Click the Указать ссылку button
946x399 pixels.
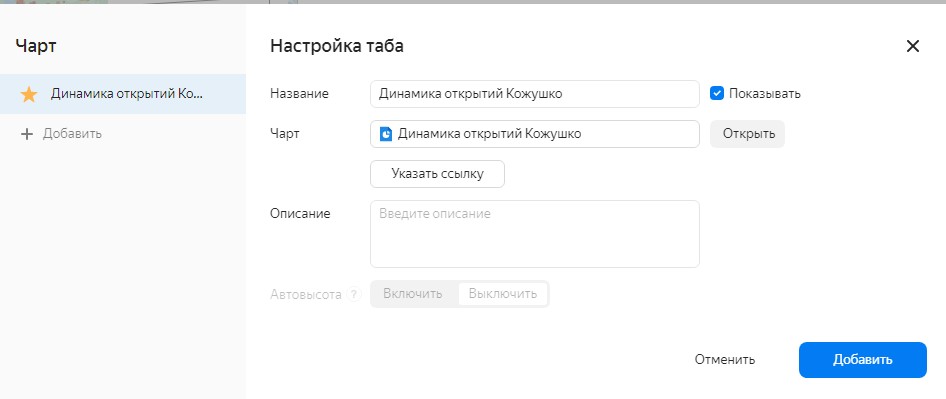coord(437,174)
